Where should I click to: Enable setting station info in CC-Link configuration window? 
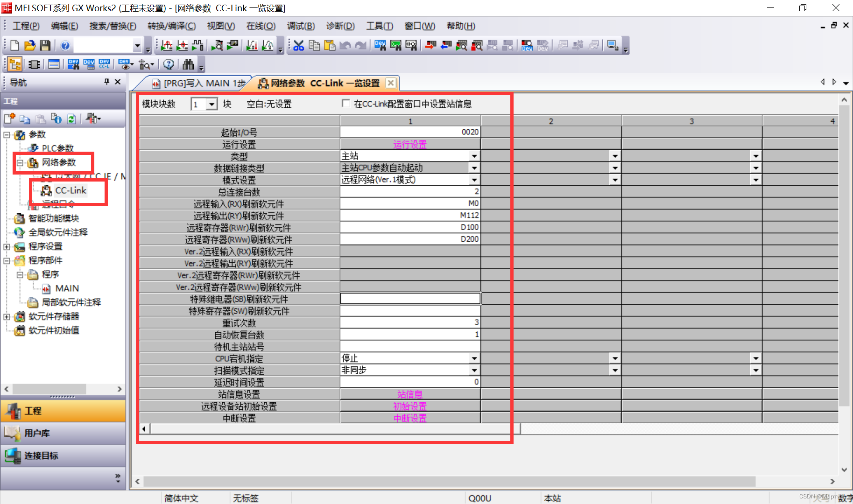(346, 104)
